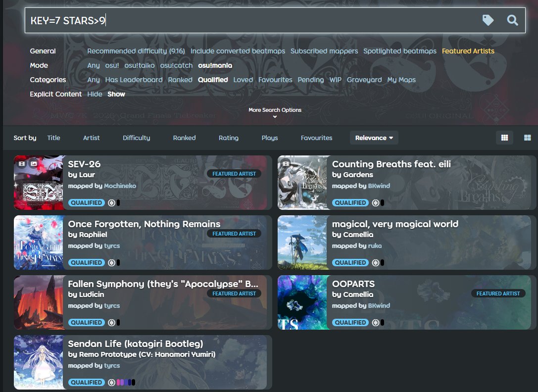The image size is (538, 392).
Task: Choose Hide for Explicit Content
Action: [x=95, y=94]
